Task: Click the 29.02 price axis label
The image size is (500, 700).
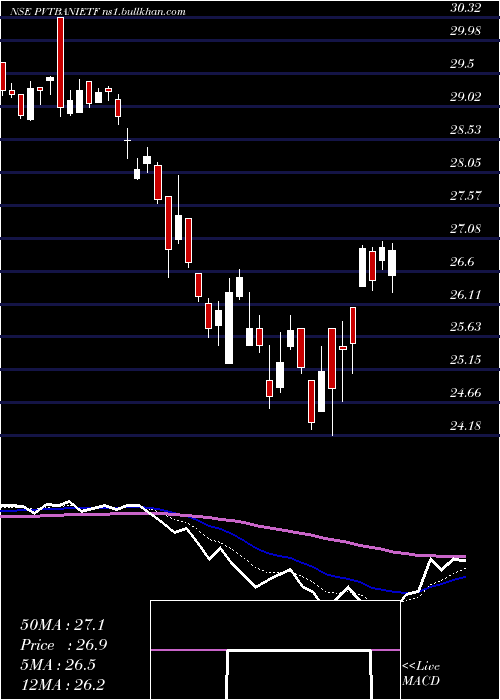Action: (x=465, y=97)
